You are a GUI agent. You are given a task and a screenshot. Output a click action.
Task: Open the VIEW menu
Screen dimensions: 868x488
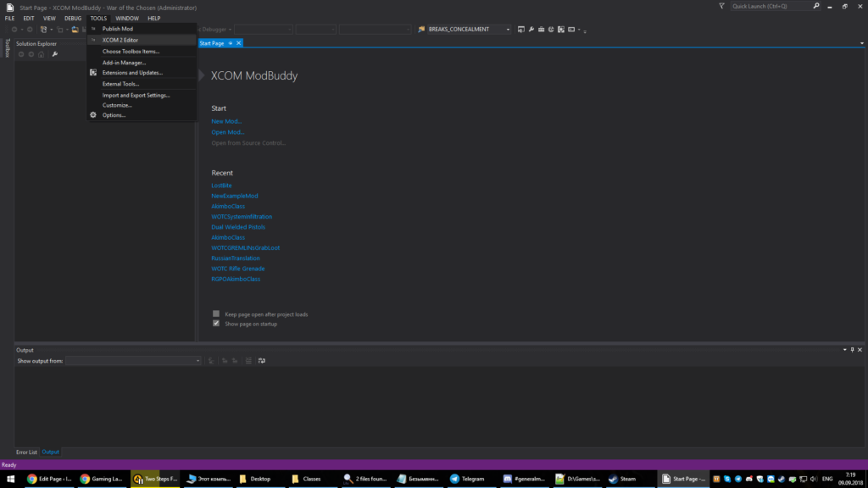pos(49,19)
